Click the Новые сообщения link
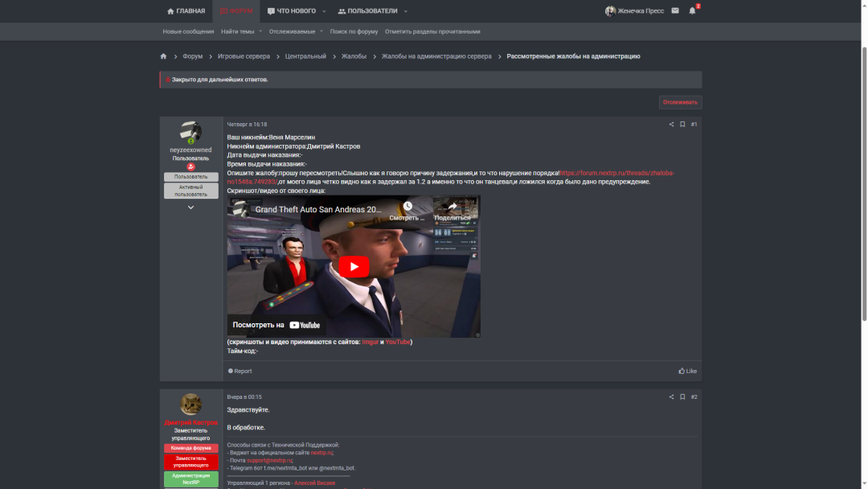Screen dimensions: 868x489 (x=188, y=31)
